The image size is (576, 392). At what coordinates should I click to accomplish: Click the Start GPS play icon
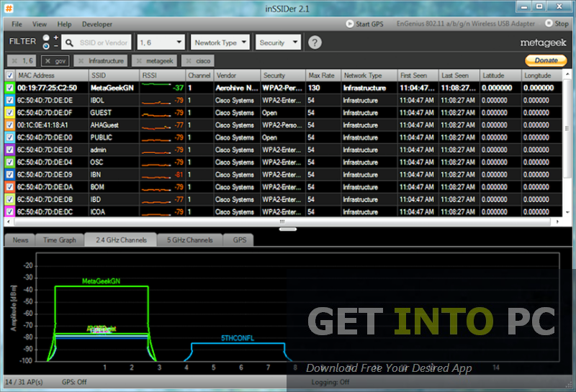coord(350,24)
